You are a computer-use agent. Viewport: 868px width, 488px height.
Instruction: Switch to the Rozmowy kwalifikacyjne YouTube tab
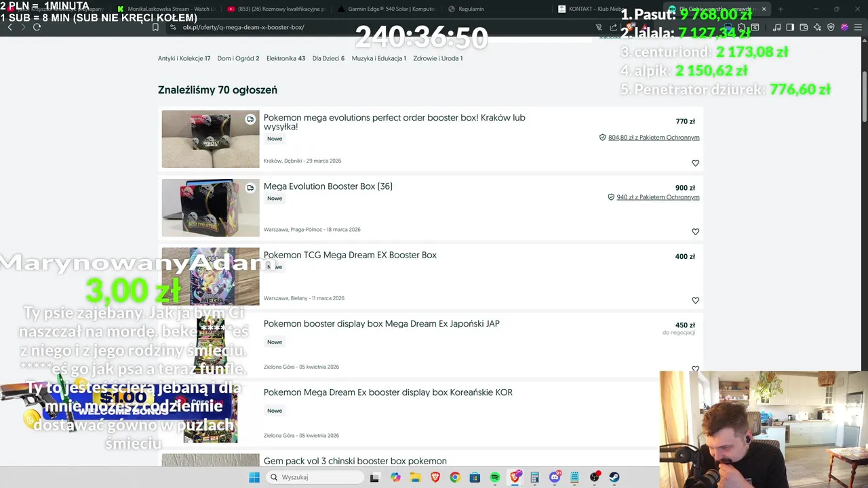(277, 9)
